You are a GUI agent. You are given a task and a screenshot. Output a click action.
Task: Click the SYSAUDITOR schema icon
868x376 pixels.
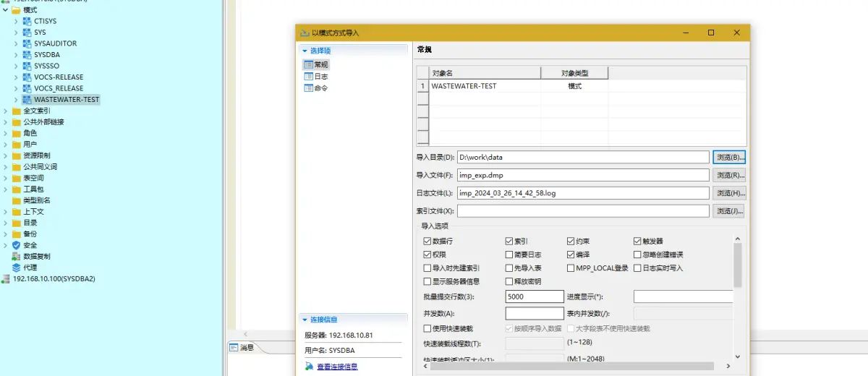tap(27, 43)
